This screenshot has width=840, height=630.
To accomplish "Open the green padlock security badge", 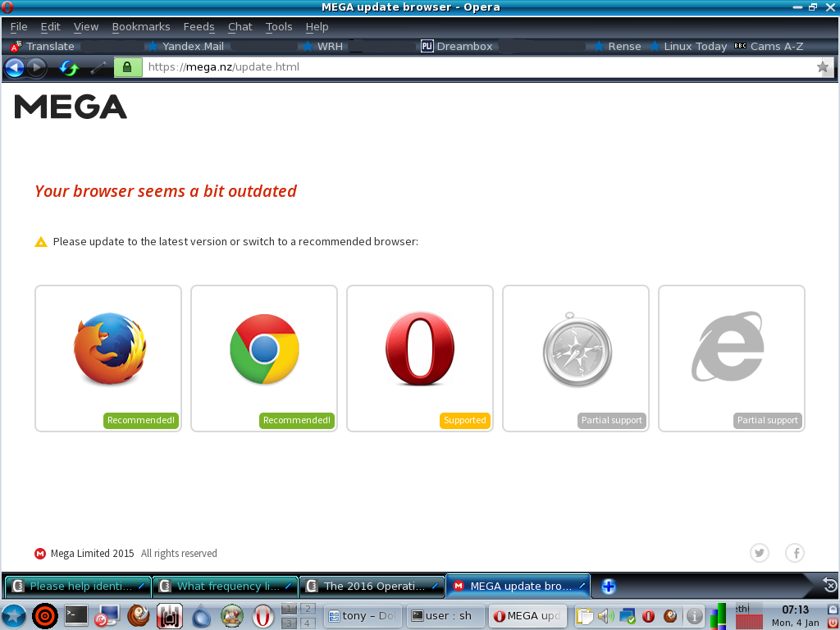I will 127,67.
